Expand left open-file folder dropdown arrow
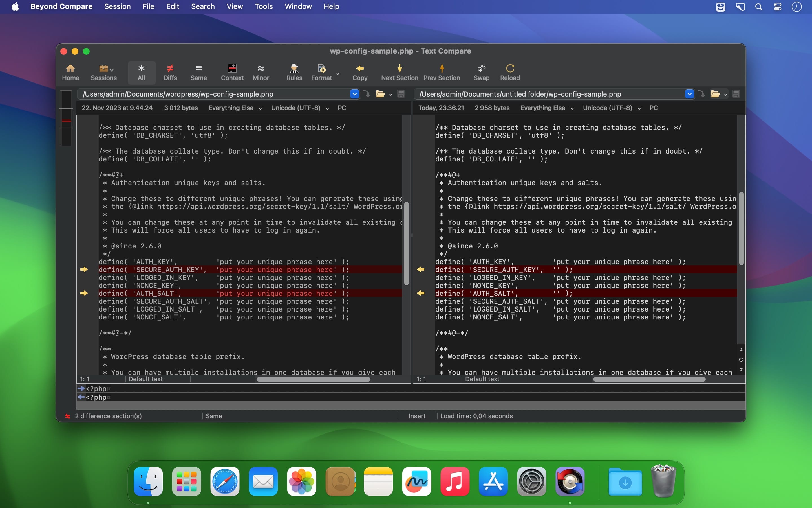Viewport: 812px width, 508px height. click(390, 95)
